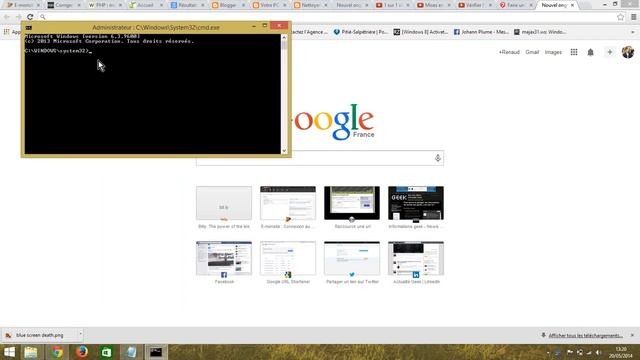Close the active Nouvel onglet tab
Image resolution: width=640 pixels, height=360 pixels.
[572, 5]
